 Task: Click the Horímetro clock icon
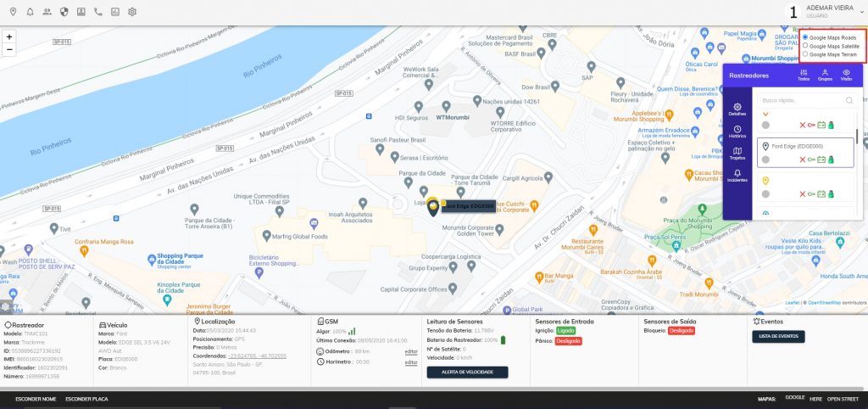(320, 361)
